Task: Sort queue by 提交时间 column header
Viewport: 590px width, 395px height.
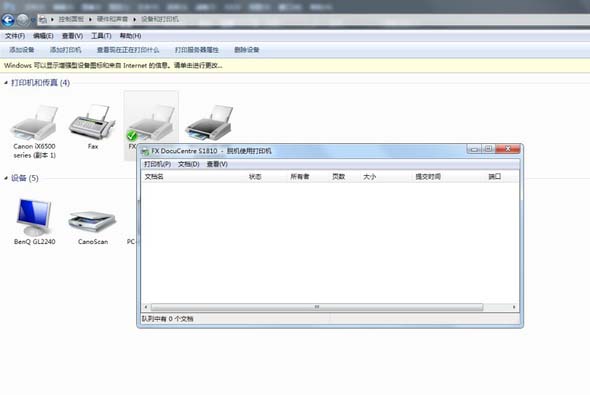Action: pos(428,176)
